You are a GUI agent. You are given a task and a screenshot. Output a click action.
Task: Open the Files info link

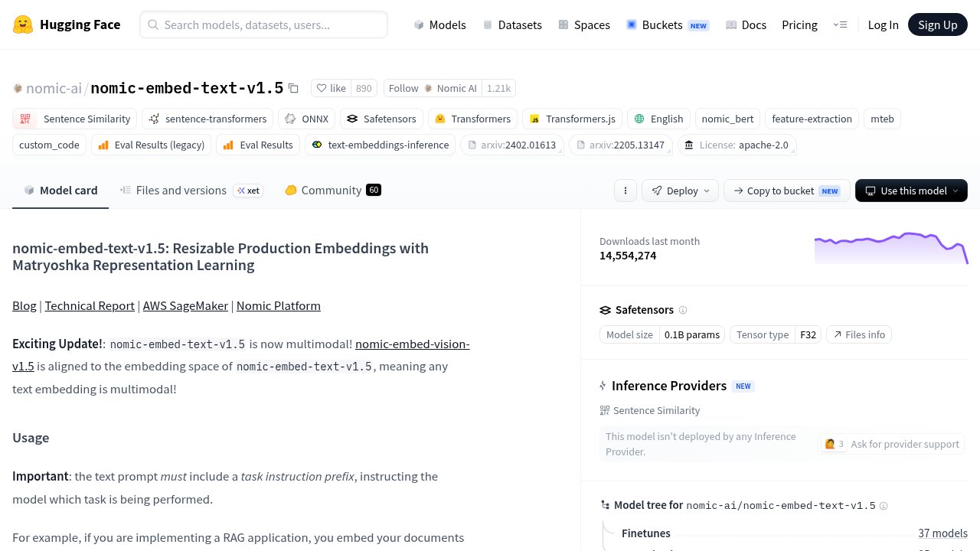pos(859,334)
